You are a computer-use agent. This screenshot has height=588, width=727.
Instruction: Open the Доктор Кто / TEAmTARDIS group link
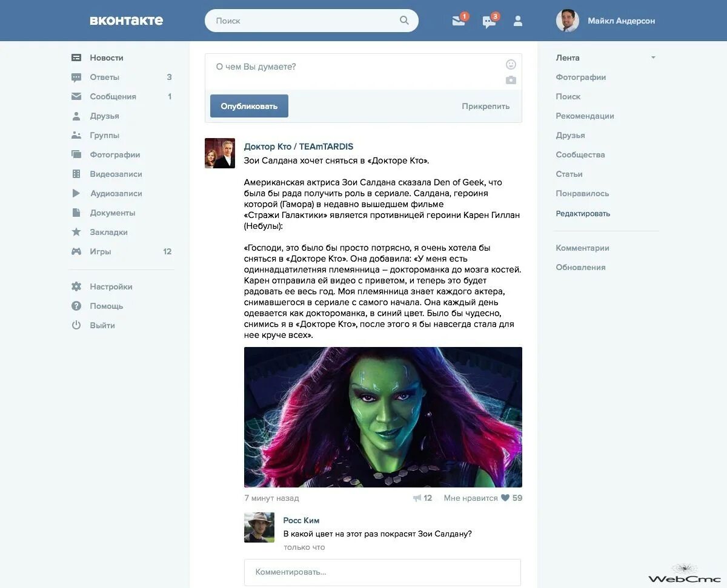(297, 146)
